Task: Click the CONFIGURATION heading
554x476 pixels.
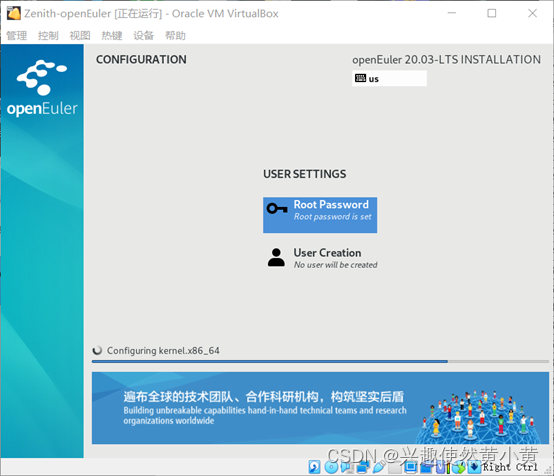Action: [141, 59]
